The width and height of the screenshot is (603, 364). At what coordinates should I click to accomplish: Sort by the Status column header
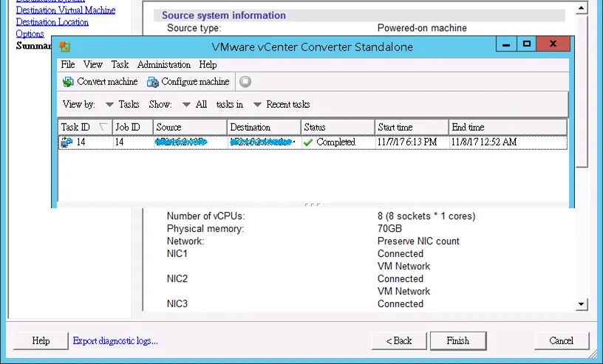(338, 127)
